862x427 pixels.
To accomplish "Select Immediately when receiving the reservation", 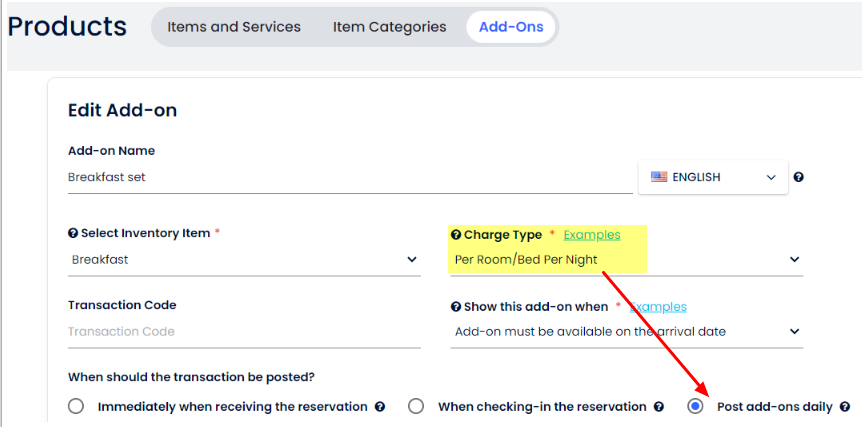I will click(76, 407).
